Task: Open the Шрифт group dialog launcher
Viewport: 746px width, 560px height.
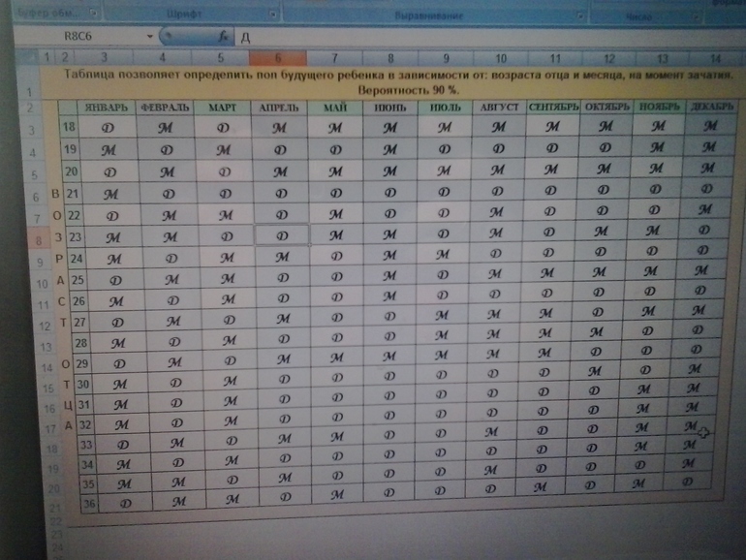Action: 273,15
